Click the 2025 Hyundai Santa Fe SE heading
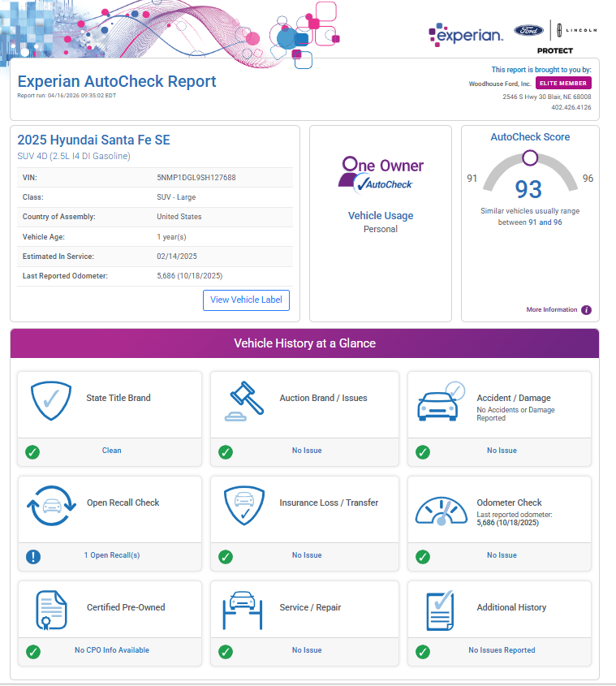 pyautogui.click(x=93, y=140)
